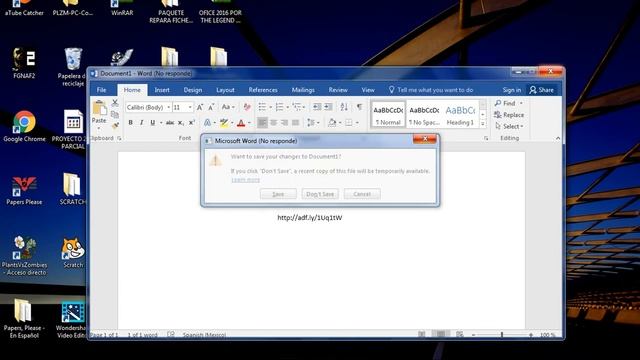Open the File tab

(x=102, y=90)
